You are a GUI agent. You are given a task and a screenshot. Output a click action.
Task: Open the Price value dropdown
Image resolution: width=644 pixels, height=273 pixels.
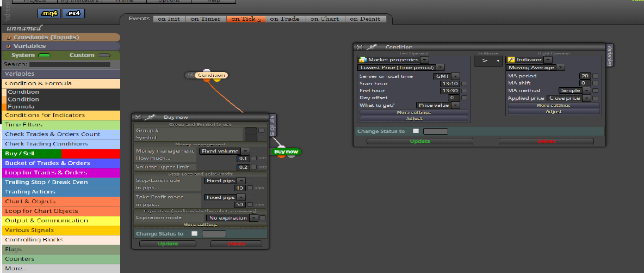pyautogui.click(x=455, y=105)
